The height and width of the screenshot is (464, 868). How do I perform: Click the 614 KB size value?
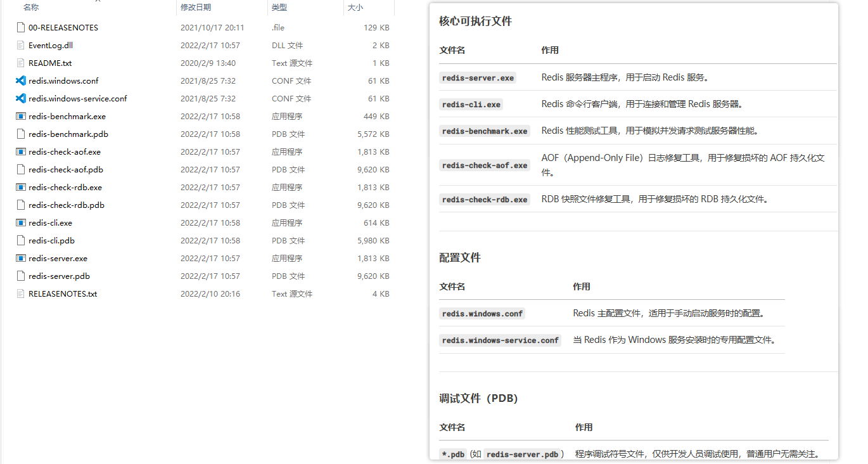click(x=376, y=222)
